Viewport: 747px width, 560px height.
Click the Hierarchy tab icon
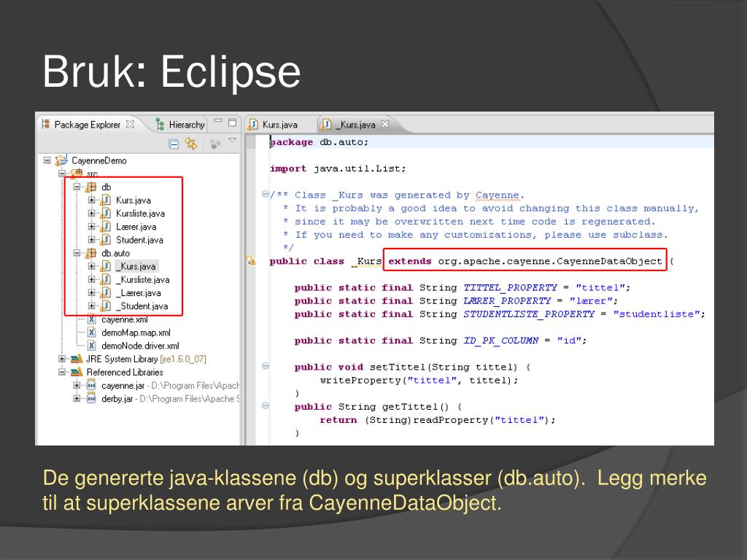tap(160, 125)
